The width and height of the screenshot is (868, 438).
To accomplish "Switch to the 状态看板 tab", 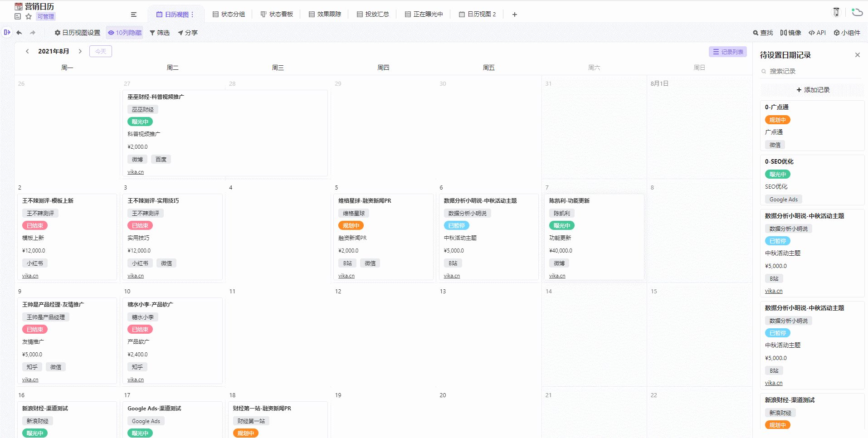I will [277, 15].
